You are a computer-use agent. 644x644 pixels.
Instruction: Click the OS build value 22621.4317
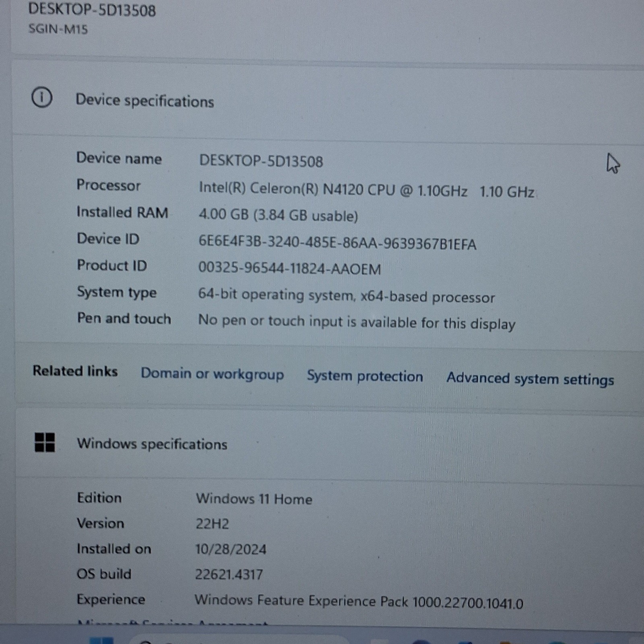click(229, 574)
